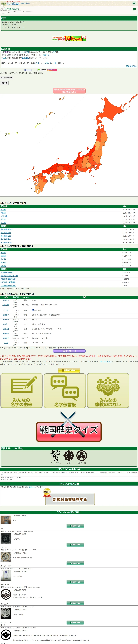Click the みんなの家系図 150万人 ad banner
The height and width of the screenshot is (644, 138).
coord(69,38)
